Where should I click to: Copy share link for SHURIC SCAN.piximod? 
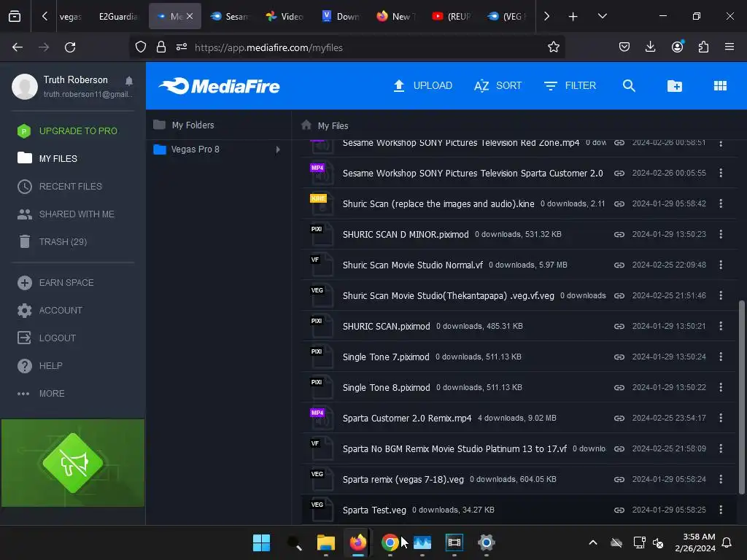pos(619,326)
